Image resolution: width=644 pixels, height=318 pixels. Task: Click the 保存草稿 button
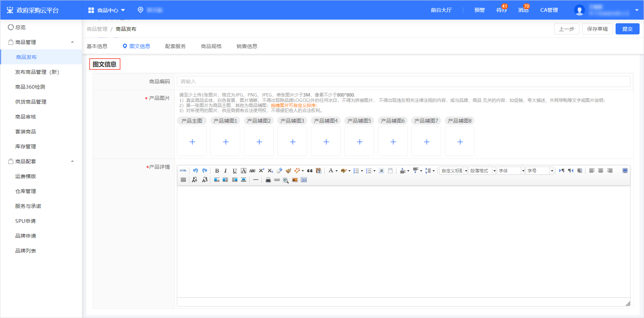coord(597,29)
